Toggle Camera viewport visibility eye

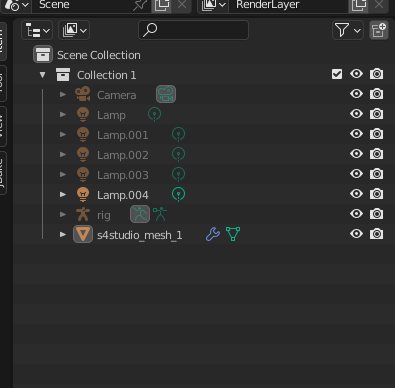click(356, 94)
